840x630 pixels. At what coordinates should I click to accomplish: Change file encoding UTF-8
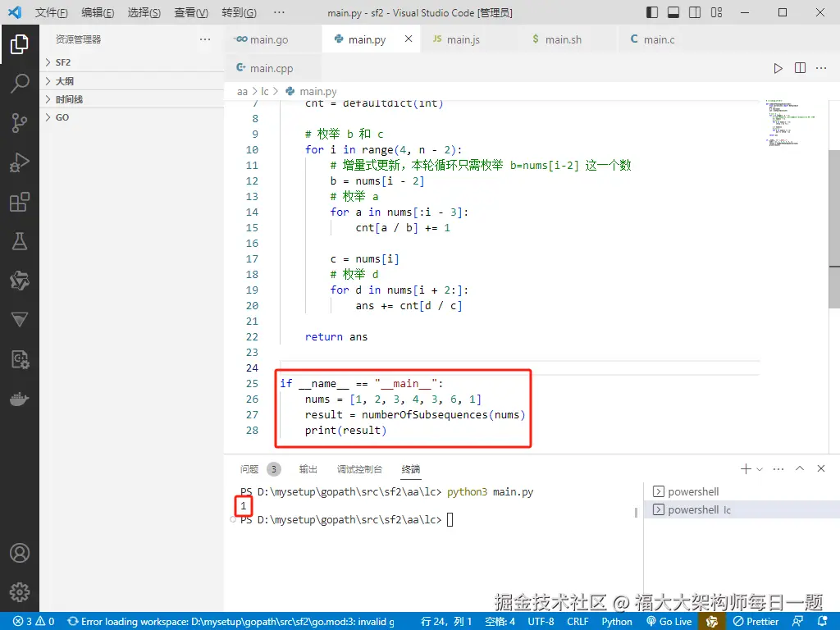point(541,622)
